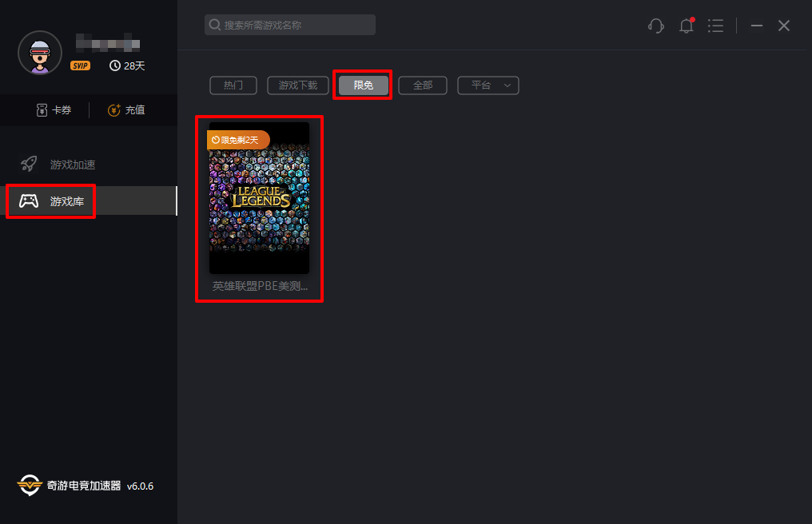
Task: Open notifications with the bell icon
Action: (x=686, y=26)
